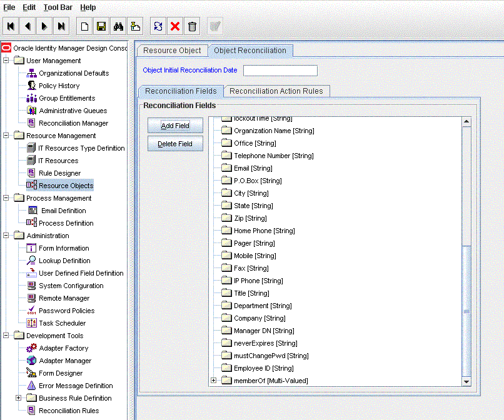Collapse the User Management tree node

[6, 61]
